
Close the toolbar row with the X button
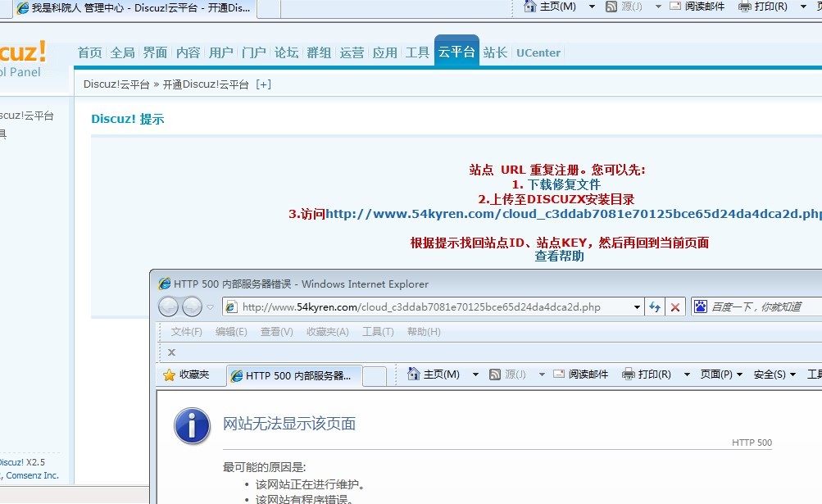(x=171, y=352)
